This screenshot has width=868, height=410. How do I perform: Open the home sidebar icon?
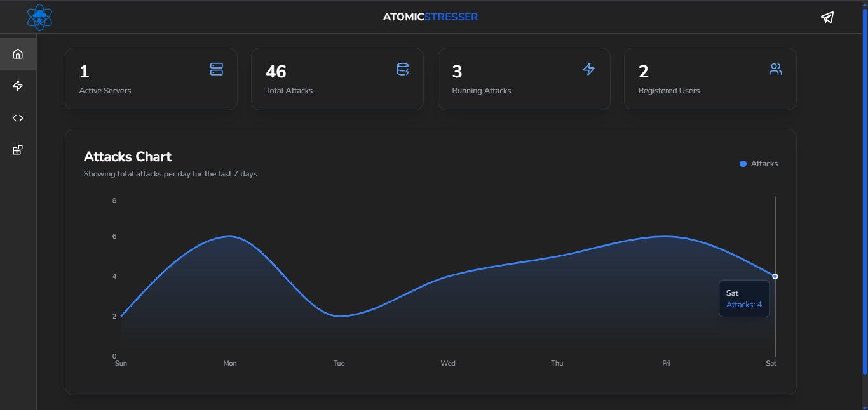click(x=18, y=54)
